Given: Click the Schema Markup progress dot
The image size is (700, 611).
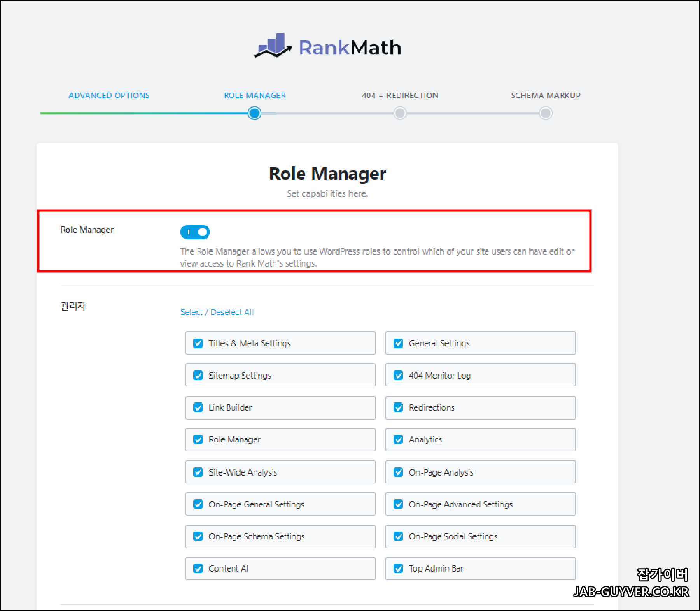Looking at the screenshot, I should coord(546,113).
